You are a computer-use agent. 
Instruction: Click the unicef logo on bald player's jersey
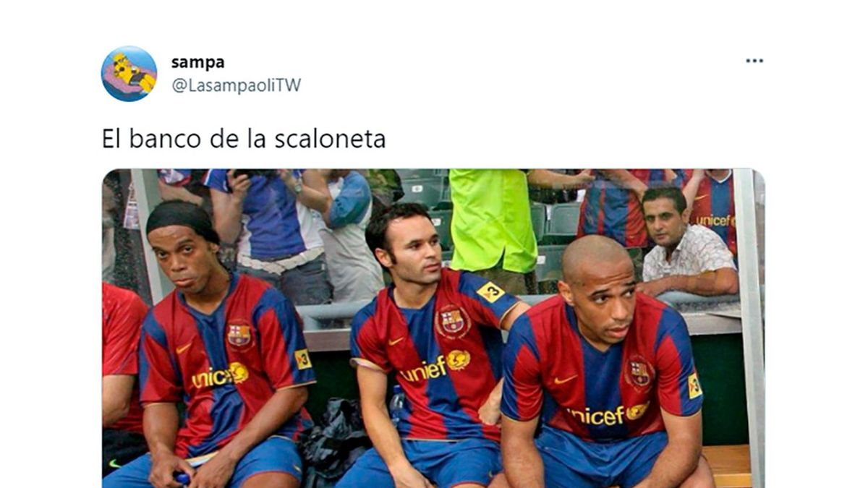click(608, 414)
